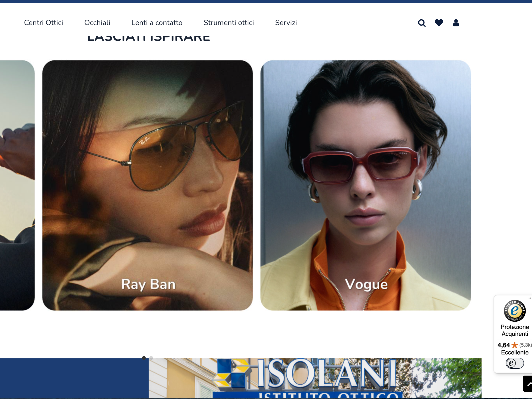Jump back to top with arrow button
The height and width of the screenshot is (399, 532).
528,384
